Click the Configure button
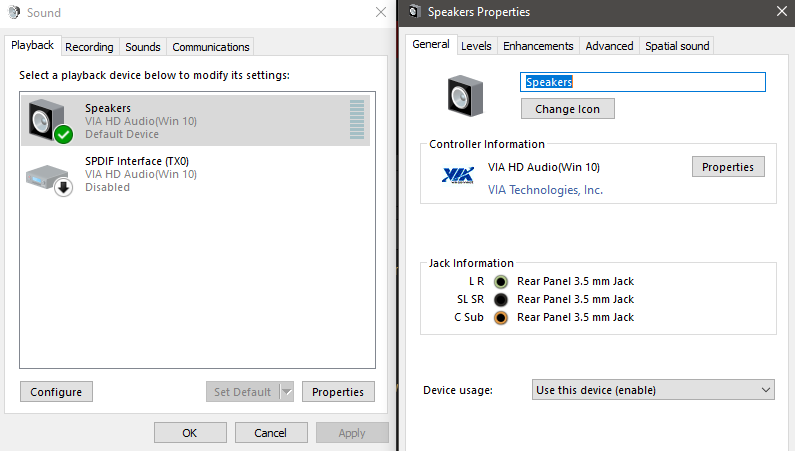Screen dimensions: 795x451 click(56, 392)
